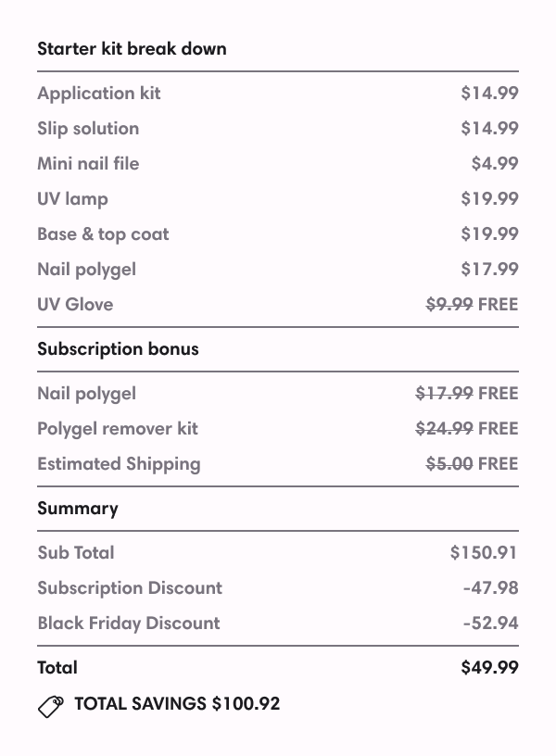The height and width of the screenshot is (756, 556).
Task: Click the UV Glove label
Action: [x=75, y=305]
